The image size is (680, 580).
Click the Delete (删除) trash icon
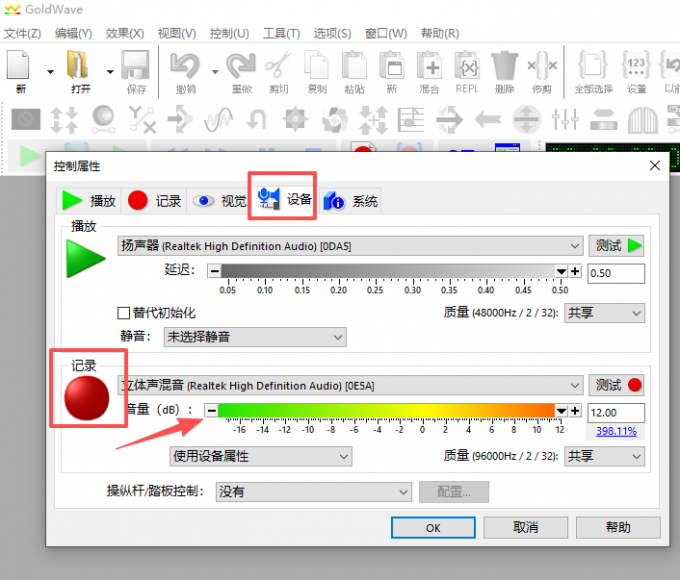click(504, 67)
